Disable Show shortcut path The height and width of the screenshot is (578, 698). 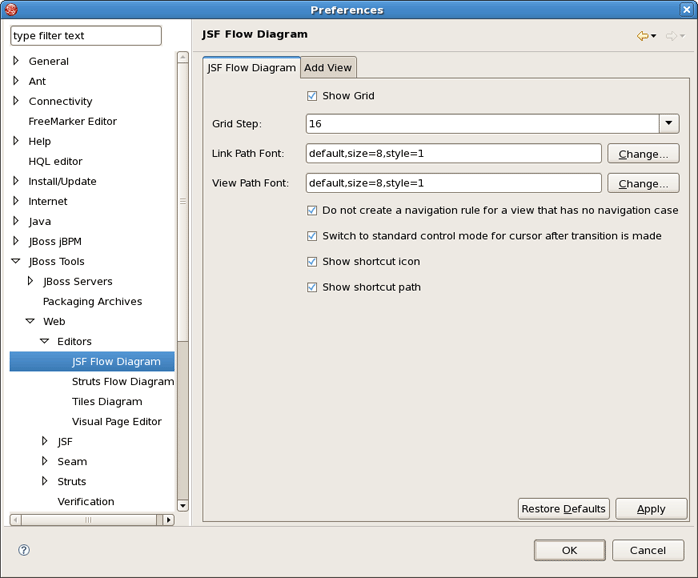[312, 287]
